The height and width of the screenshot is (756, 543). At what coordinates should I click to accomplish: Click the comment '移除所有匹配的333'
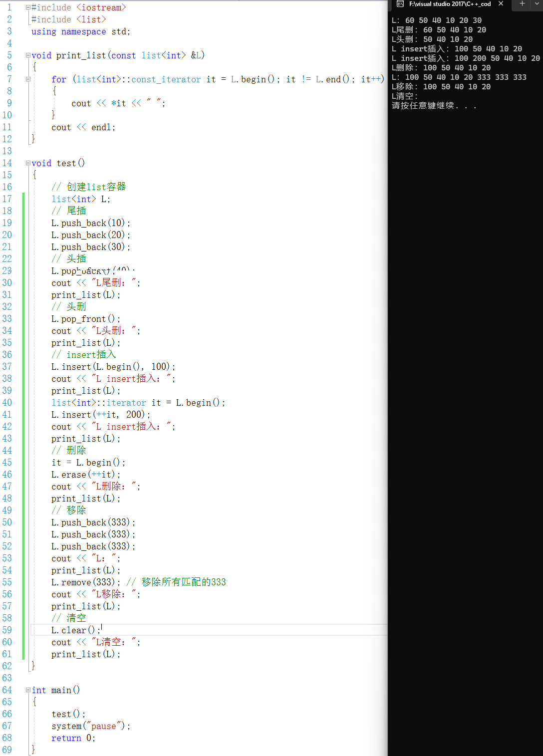[184, 582]
